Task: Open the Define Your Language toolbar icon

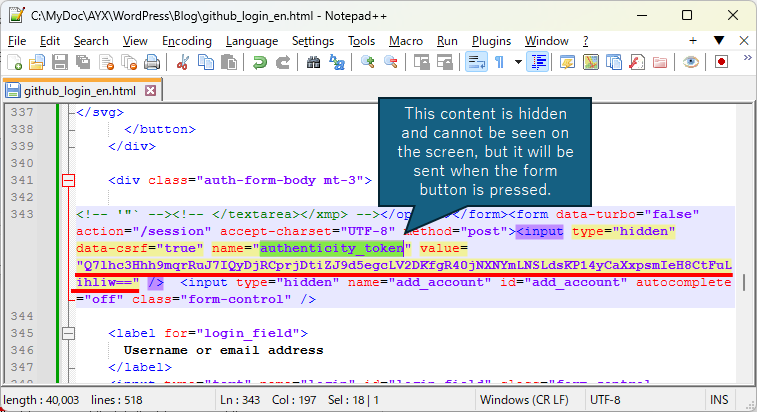Action: (x=567, y=62)
